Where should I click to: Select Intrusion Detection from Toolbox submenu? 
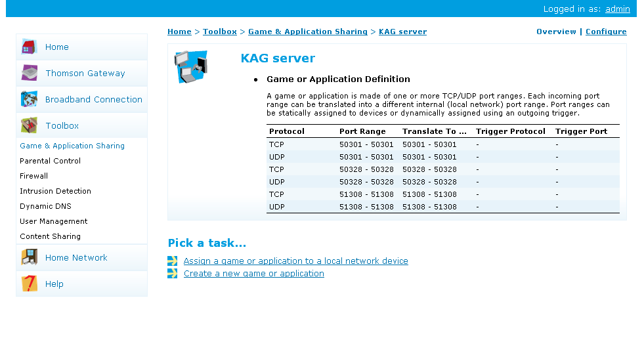coord(55,191)
